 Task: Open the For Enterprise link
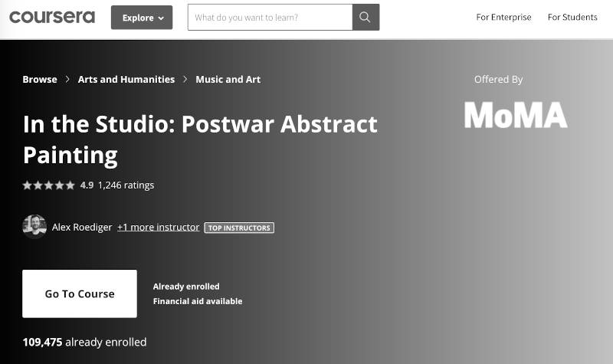tap(503, 17)
